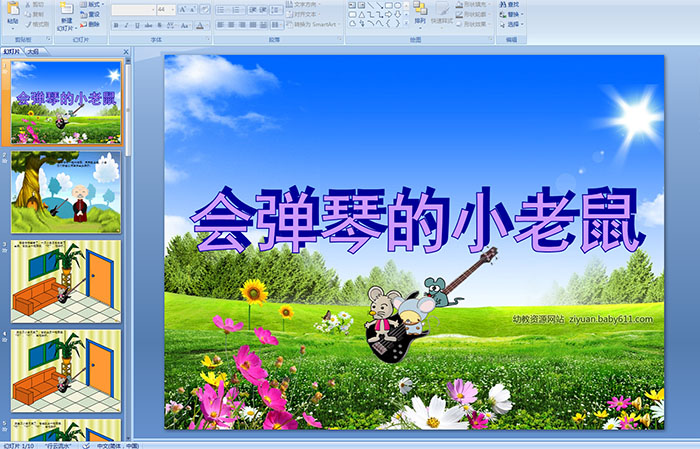
Task: Click the spell check status bar icon
Action: [87, 445]
